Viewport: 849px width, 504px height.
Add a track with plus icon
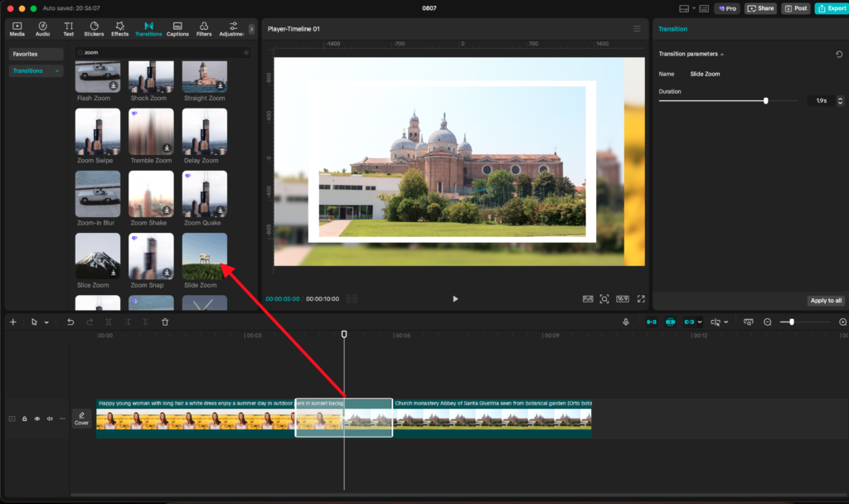tap(13, 322)
